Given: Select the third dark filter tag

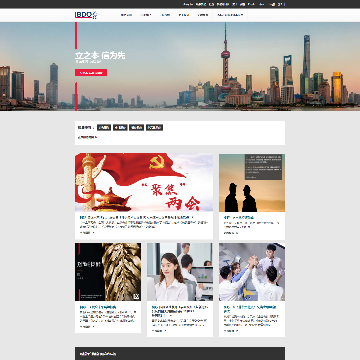Looking at the screenshot, I should click(x=136, y=127).
